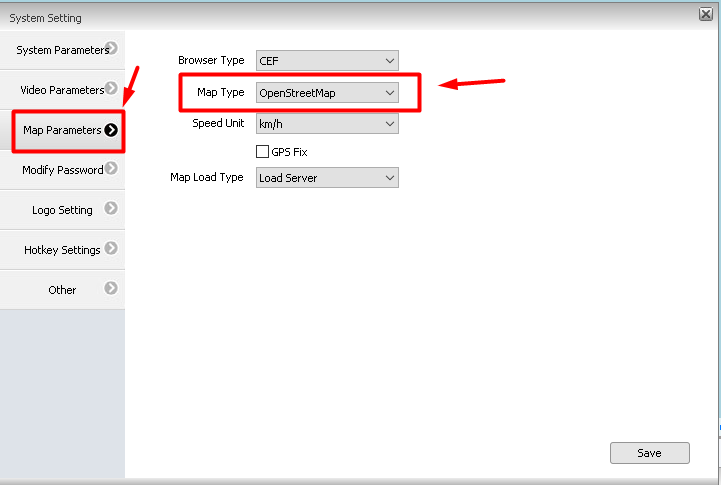Click the arrow icon beside Logo Setting

pyautogui.click(x=111, y=209)
